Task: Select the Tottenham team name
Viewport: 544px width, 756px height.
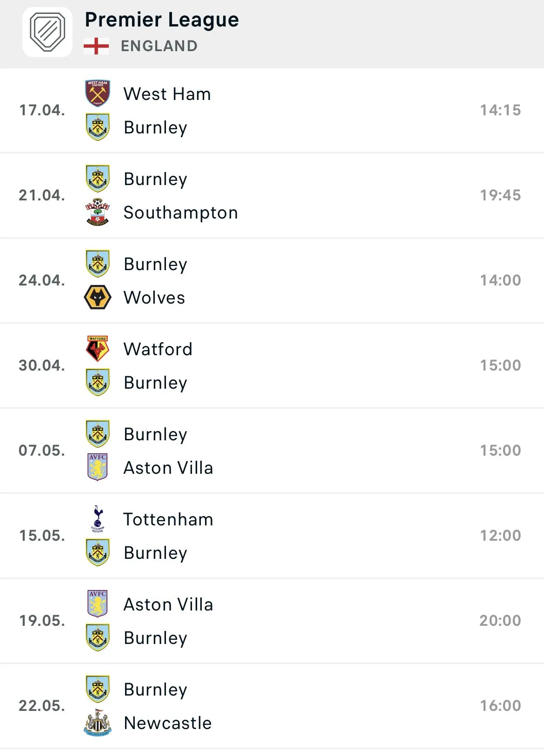Action: 168,519
